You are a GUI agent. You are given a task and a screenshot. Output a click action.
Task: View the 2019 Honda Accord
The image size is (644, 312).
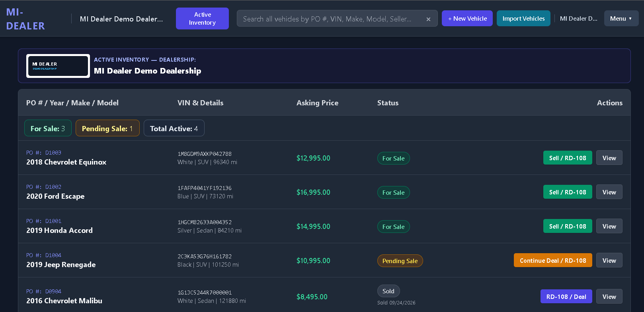click(x=609, y=226)
